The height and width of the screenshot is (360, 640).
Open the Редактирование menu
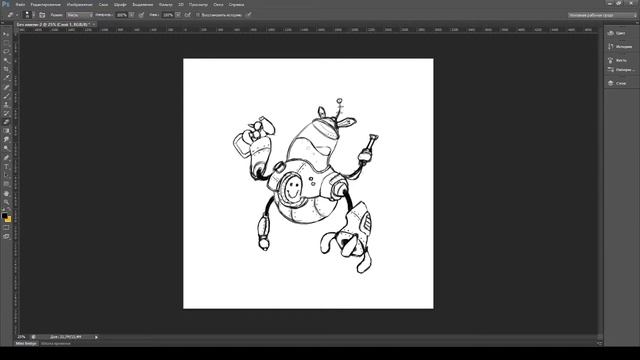(x=45, y=4)
